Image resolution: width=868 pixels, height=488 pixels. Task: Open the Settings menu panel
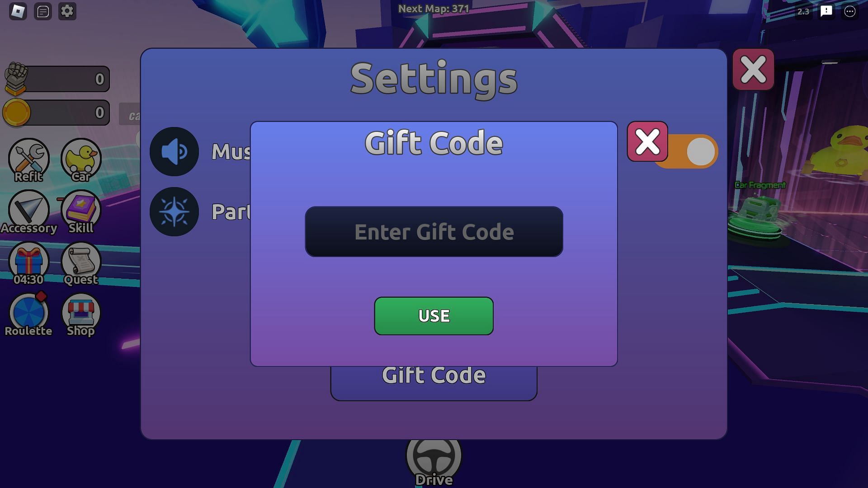67,11
